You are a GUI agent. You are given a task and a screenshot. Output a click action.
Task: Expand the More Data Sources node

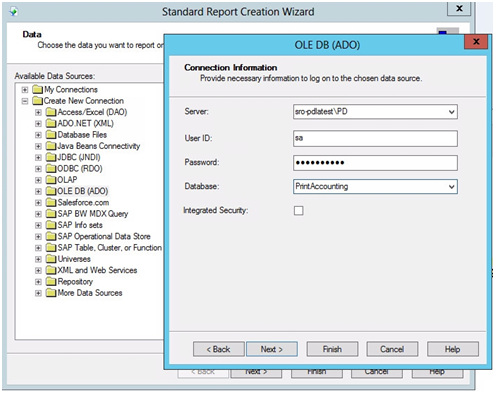click(x=38, y=293)
